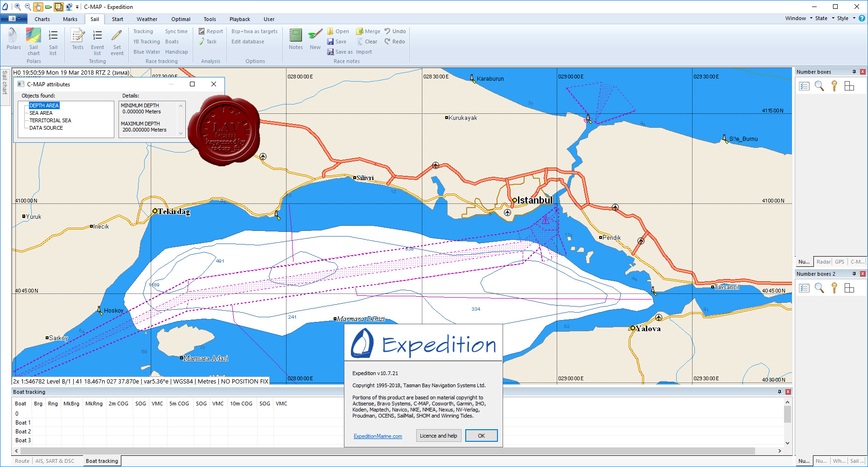This screenshot has height=467, width=868.
Task: Pin the Number boxes 2 panel
Action: (x=854, y=274)
